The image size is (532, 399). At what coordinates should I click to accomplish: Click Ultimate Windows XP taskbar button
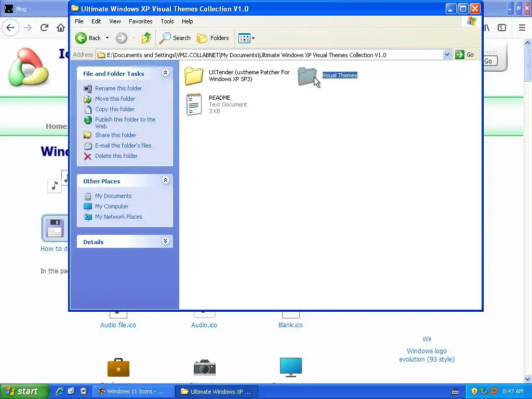(217, 392)
